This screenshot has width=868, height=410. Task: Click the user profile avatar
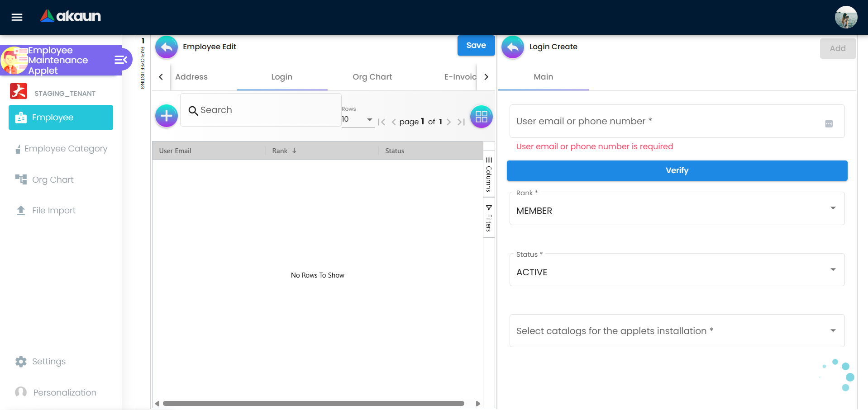pos(845,17)
